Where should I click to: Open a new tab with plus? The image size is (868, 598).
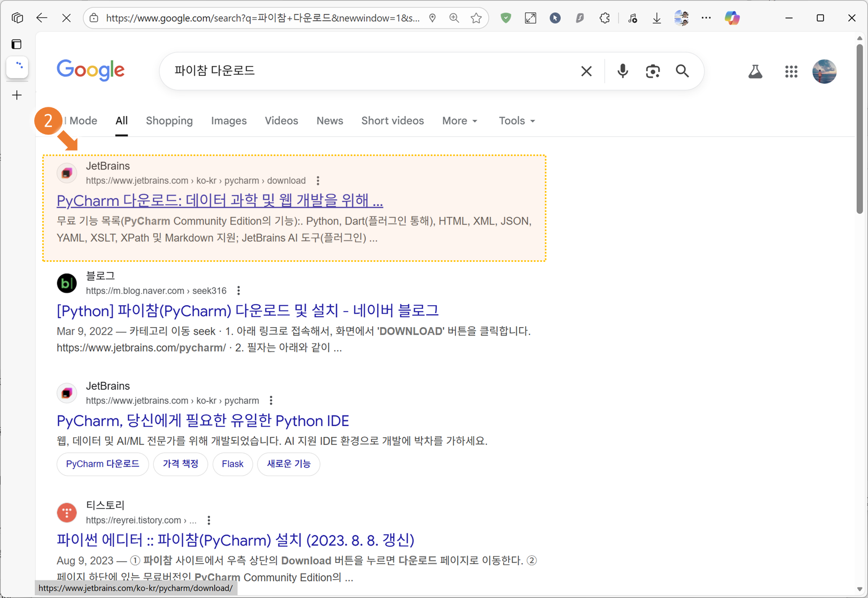click(x=17, y=95)
